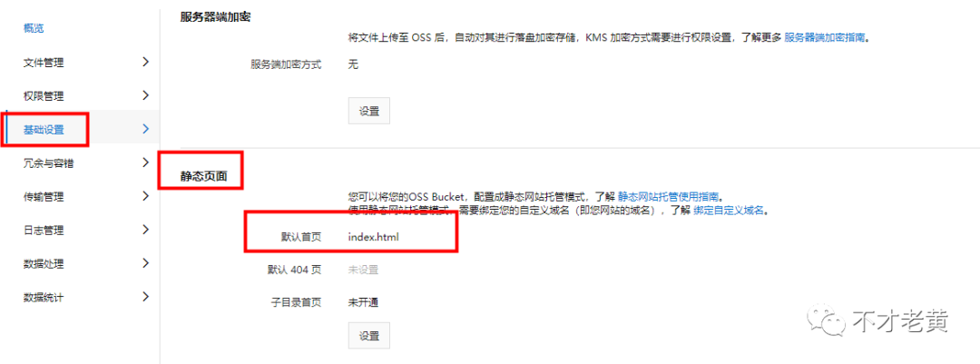
Task: Expand the 数据统计 chevron arrow
Action: coord(145,297)
